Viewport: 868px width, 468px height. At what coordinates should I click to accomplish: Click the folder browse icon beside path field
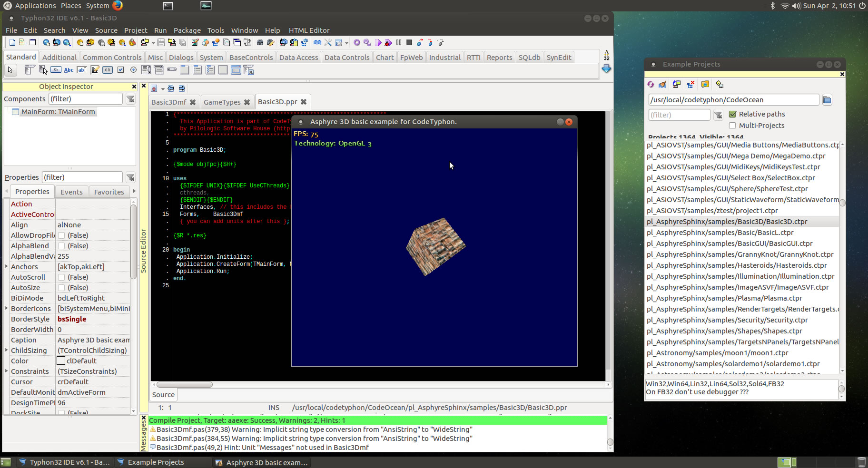click(827, 100)
